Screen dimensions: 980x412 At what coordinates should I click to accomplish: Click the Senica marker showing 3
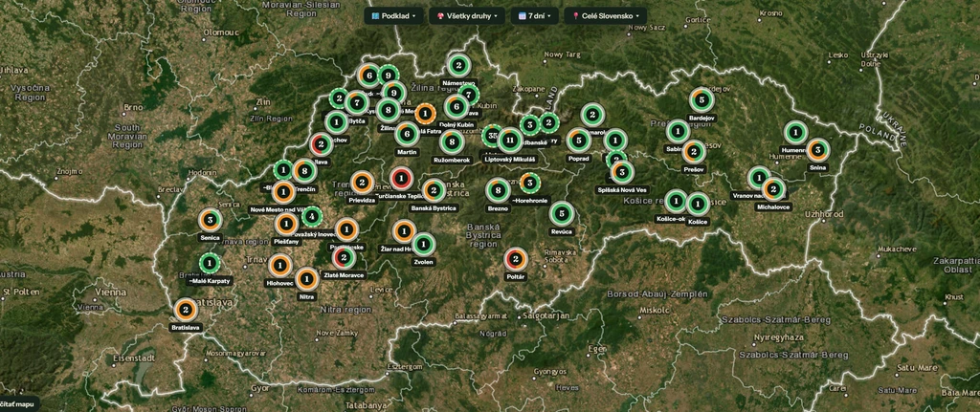(210, 220)
